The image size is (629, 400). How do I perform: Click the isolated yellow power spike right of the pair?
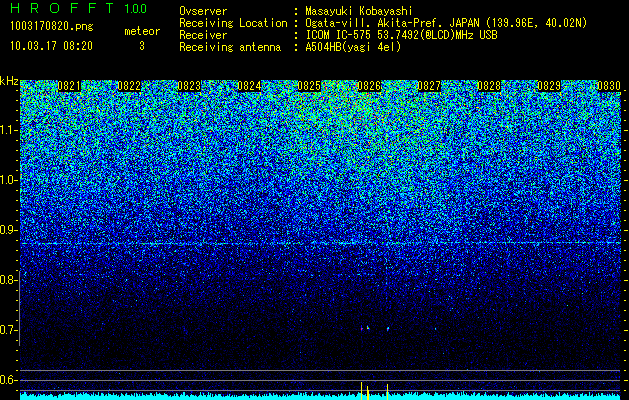pos(387,392)
